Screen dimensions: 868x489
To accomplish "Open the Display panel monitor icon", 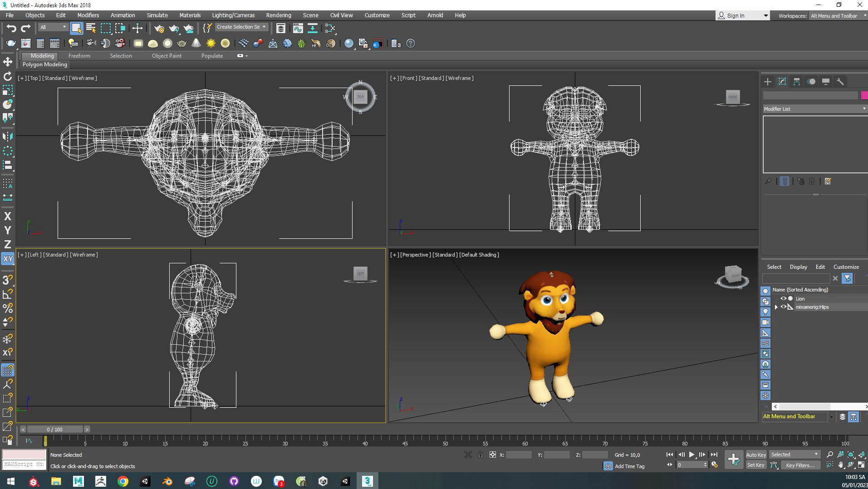I will [x=826, y=82].
